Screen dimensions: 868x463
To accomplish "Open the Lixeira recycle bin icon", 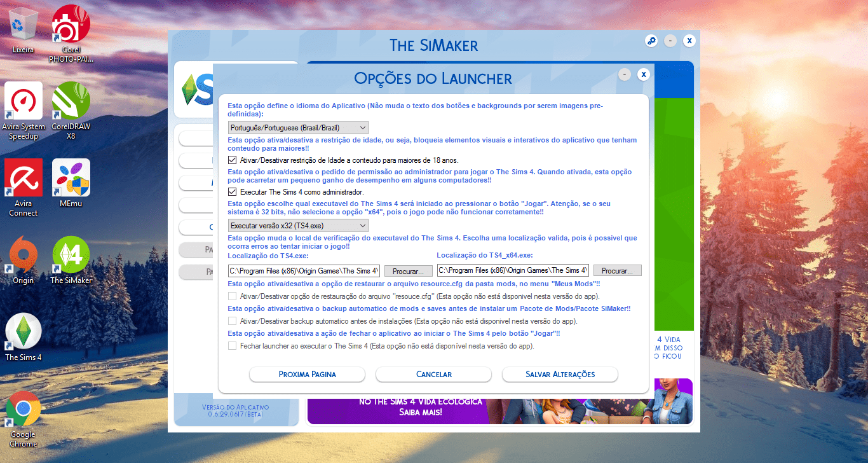I will point(23,31).
